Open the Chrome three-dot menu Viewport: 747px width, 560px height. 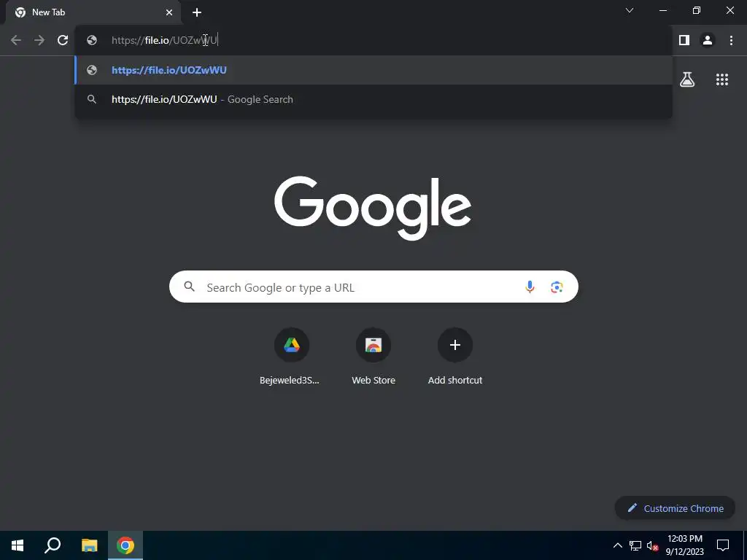point(731,40)
